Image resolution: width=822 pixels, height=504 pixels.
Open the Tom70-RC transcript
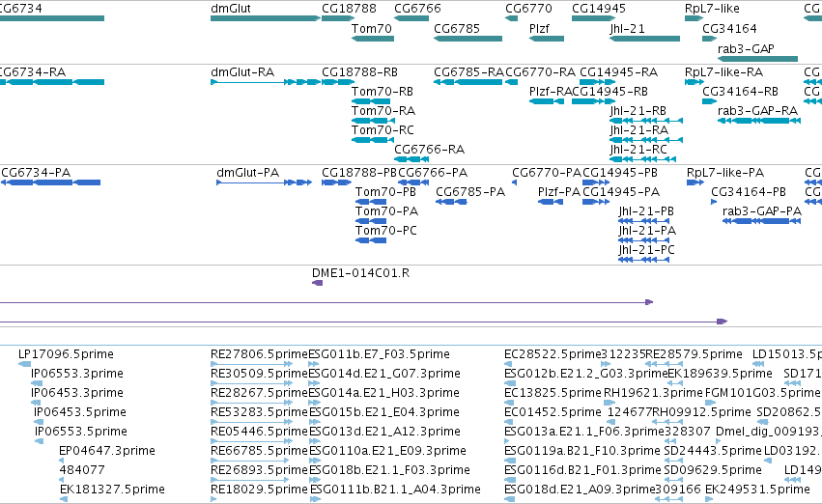point(372,140)
